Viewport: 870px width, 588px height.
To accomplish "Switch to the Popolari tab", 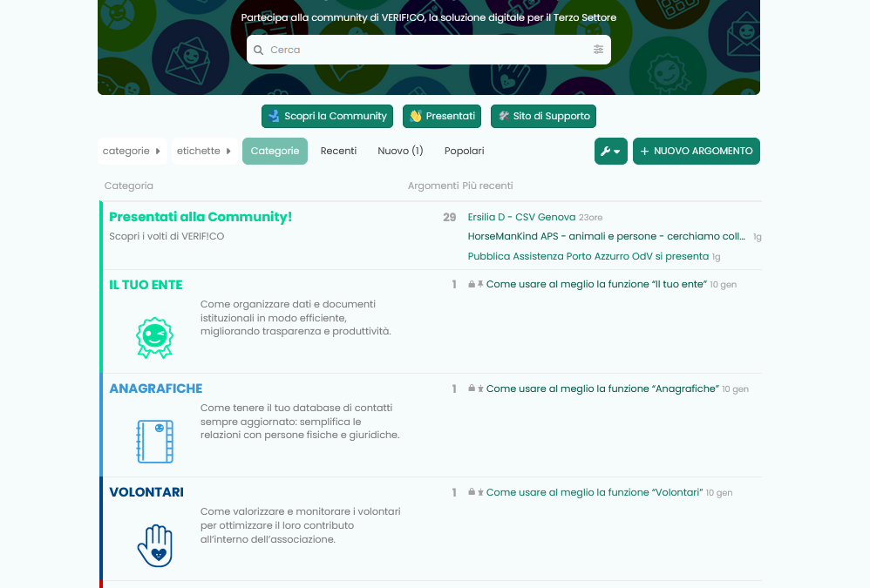I will (x=465, y=152).
